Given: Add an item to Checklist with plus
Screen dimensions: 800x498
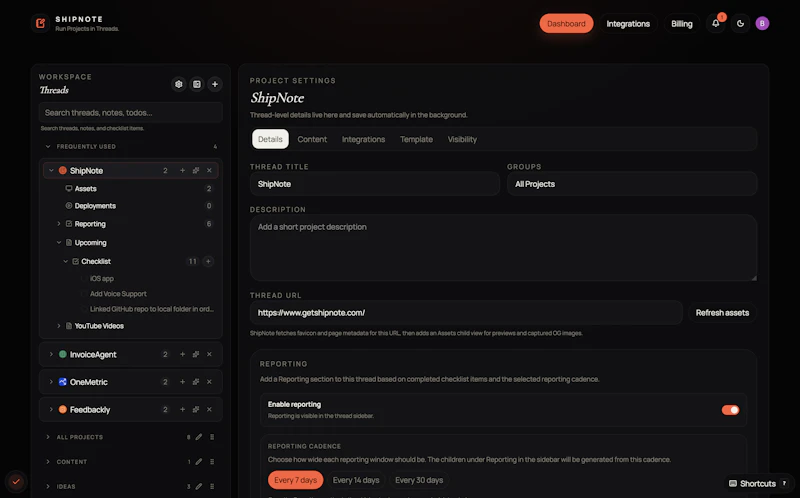Looking at the screenshot, I should pos(208,261).
